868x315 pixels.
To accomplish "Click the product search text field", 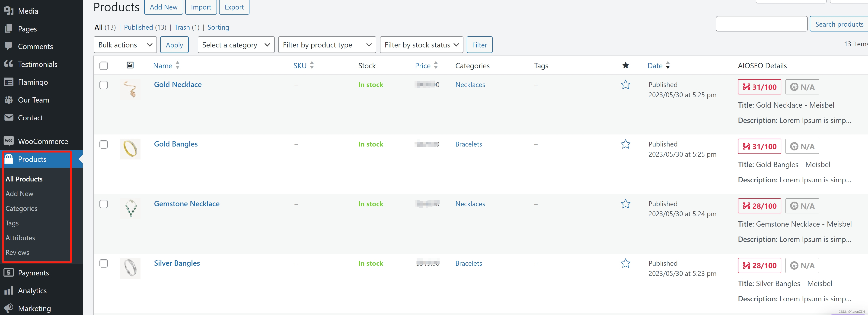I will coord(761,24).
